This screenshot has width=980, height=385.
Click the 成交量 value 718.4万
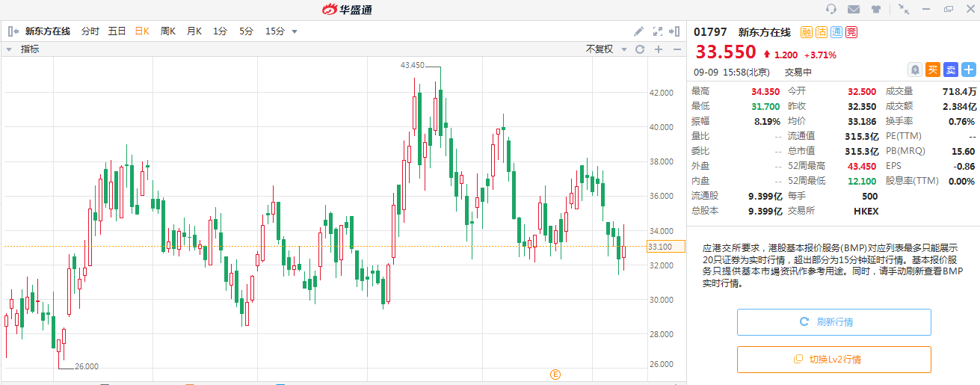[960, 91]
